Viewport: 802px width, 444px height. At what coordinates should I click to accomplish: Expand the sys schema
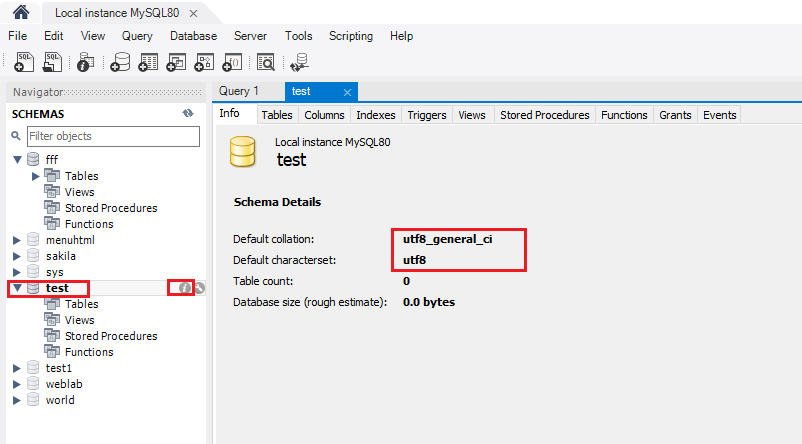(x=17, y=272)
